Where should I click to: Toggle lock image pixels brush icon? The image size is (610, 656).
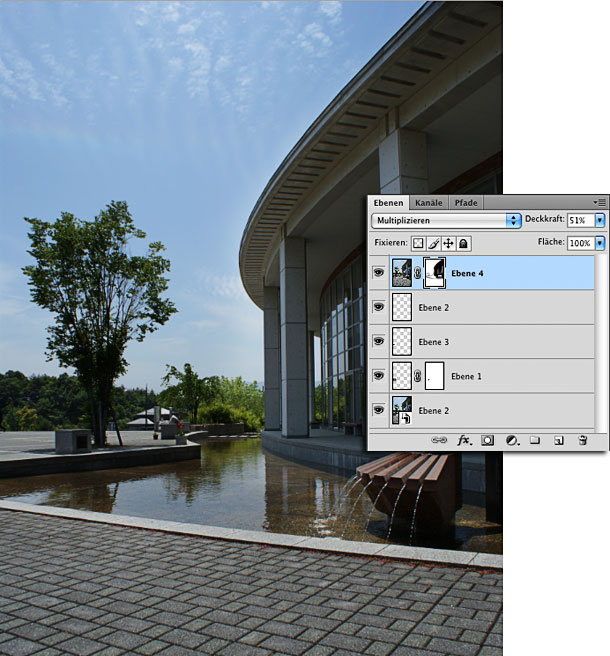point(433,243)
